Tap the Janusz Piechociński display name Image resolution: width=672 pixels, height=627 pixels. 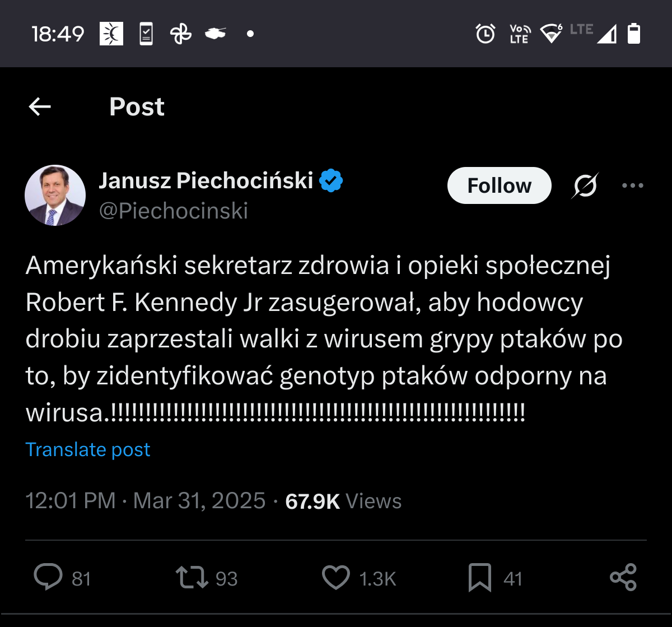pyautogui.click(x=206, y=180)
